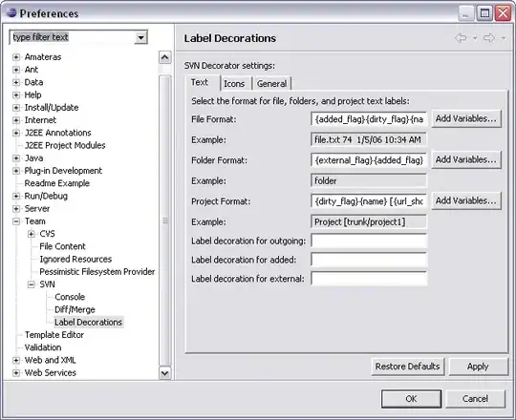This screenshot has width=516, height=420.
Task: Switch to the Icons tab
Action: [x=234, y=84]
